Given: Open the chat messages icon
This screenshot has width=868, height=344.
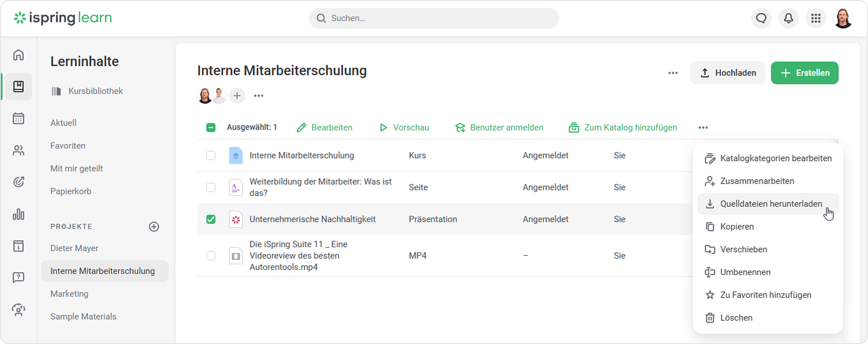Looking at the screenshot, I should [x=761, y=18].
